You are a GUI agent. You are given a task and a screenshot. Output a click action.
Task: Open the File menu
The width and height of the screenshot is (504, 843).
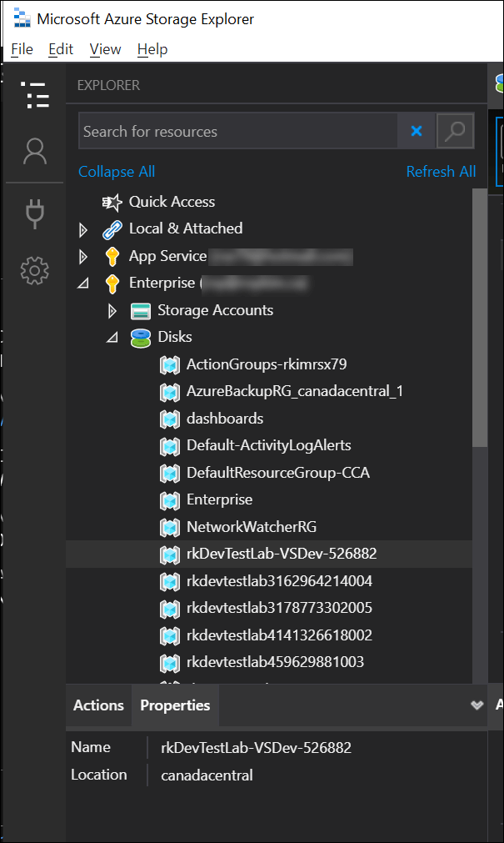22,49
